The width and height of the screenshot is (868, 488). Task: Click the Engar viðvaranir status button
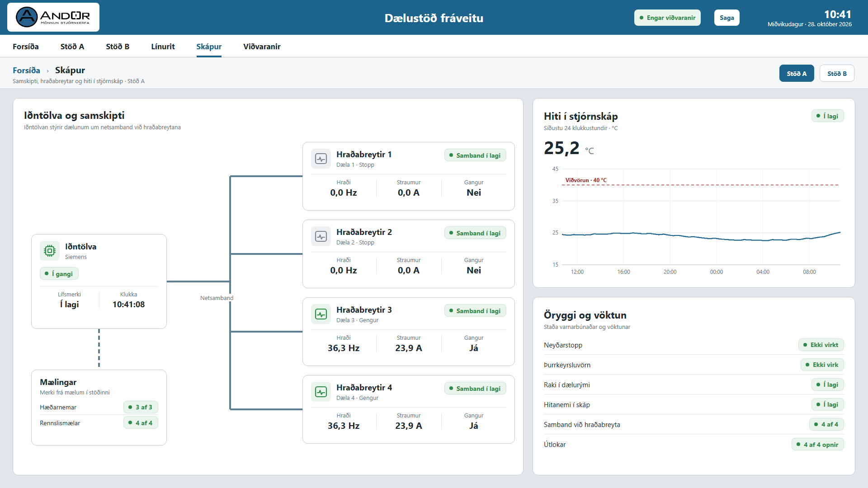[x=667, y=18]
